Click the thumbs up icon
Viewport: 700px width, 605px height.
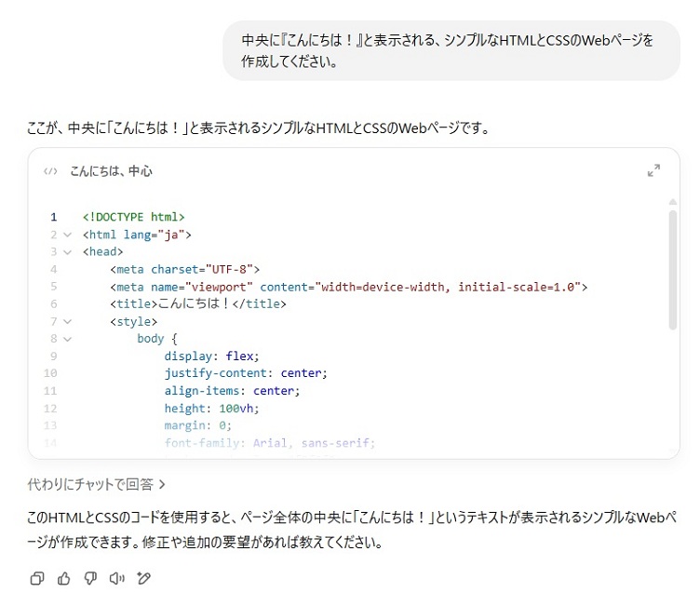click(x=64, y=578)
